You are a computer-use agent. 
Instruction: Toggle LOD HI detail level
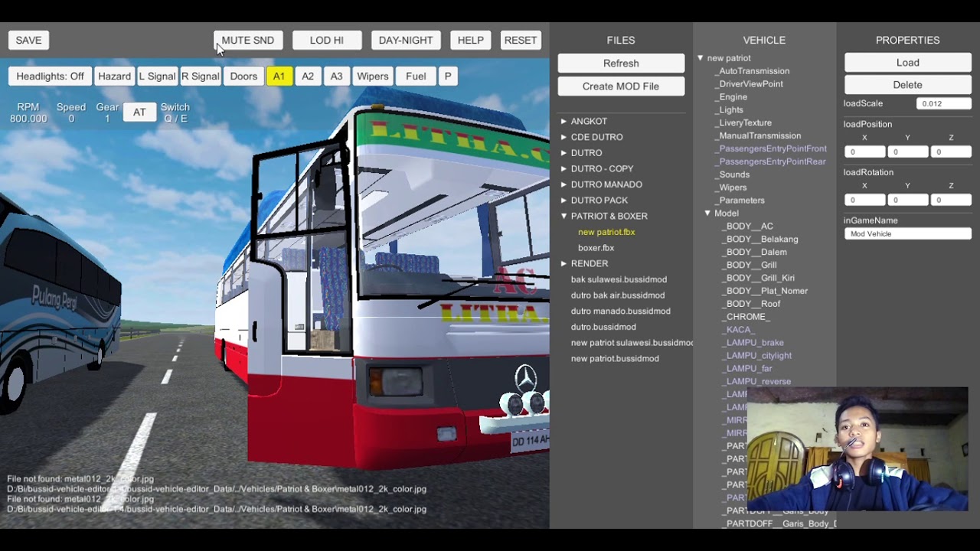pyautogui.click(x=327, y=40)
